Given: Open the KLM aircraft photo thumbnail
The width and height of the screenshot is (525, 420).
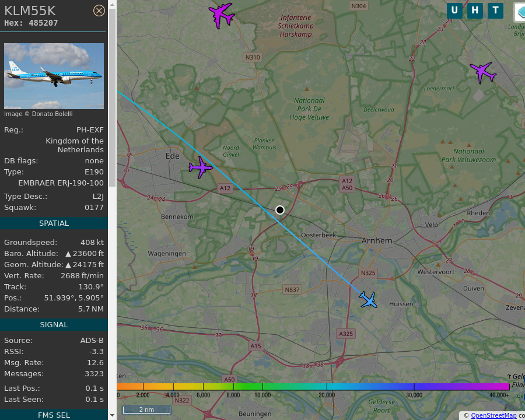Looking at the screenshot, I should (x=54, y=76).
